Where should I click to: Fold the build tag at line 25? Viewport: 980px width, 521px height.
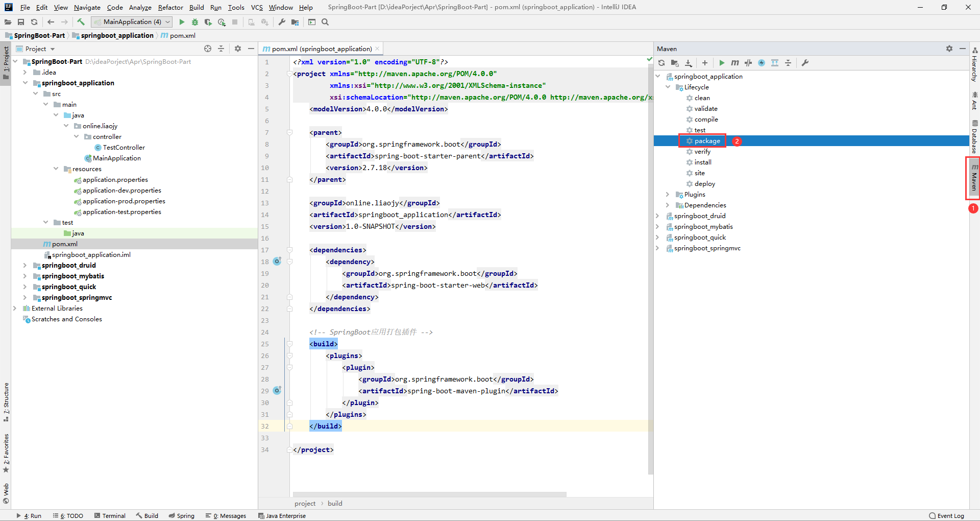point(289,344)
